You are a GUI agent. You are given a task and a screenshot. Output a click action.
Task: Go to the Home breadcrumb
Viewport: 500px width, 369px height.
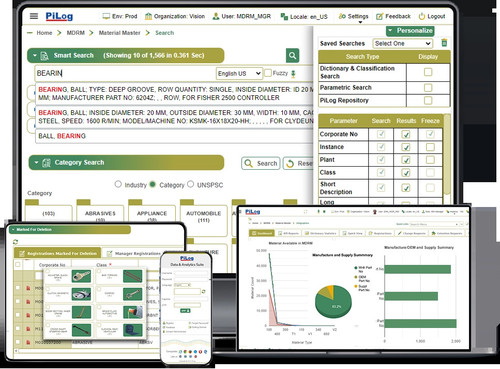tap(44, 33)
